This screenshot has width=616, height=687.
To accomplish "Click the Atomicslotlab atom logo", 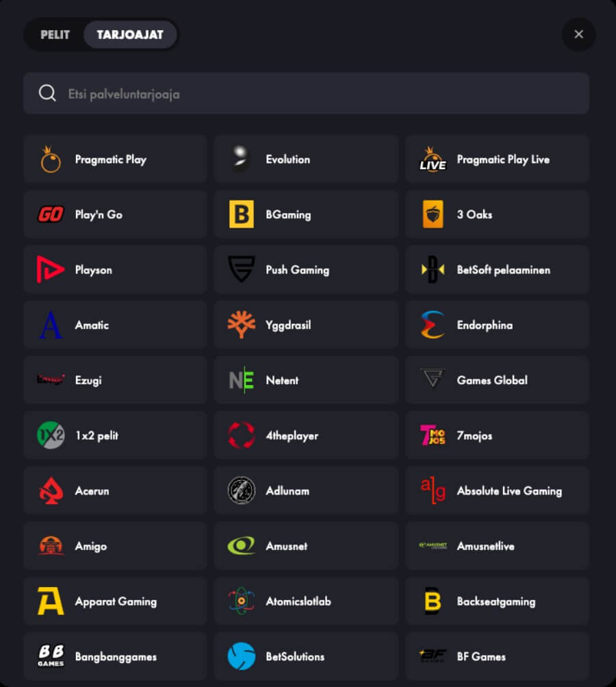I will (242, 601).
